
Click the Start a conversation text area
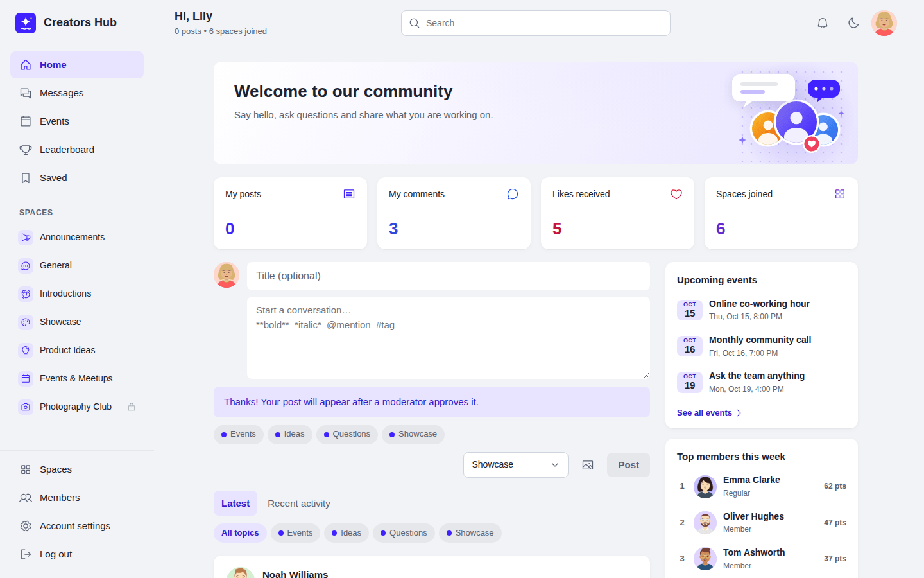point(449,338)
